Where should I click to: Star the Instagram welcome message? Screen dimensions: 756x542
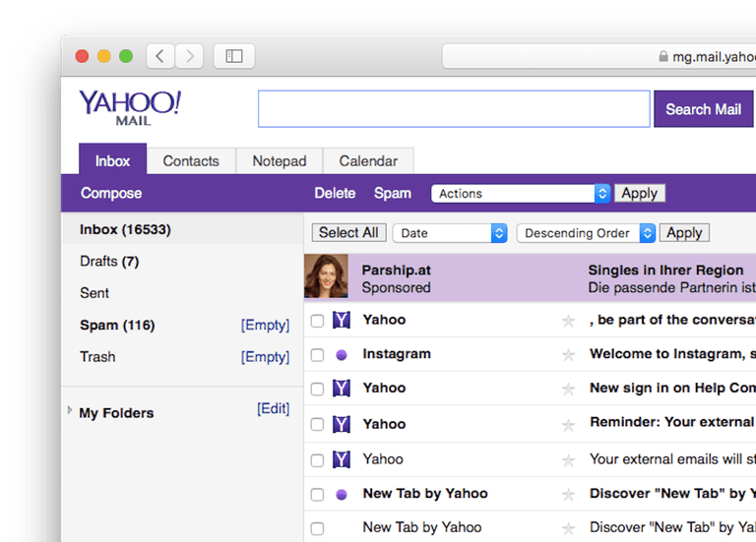(x=568, y=355)
